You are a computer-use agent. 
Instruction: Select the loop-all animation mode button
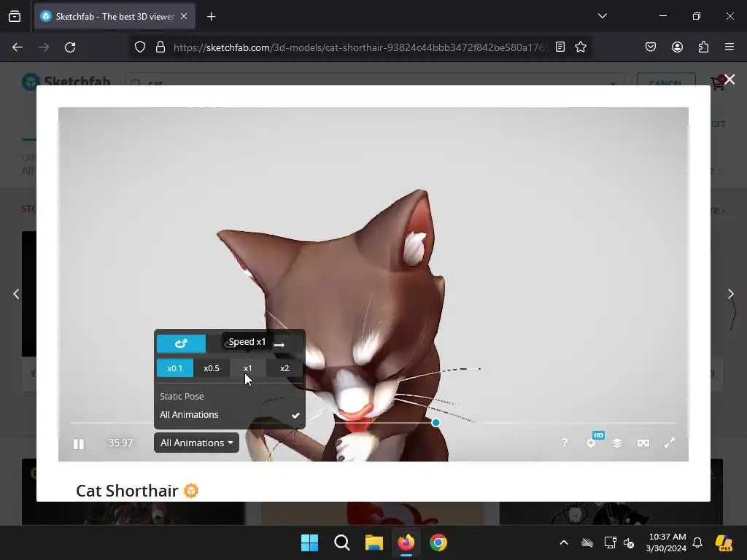(x=181, y=343)
